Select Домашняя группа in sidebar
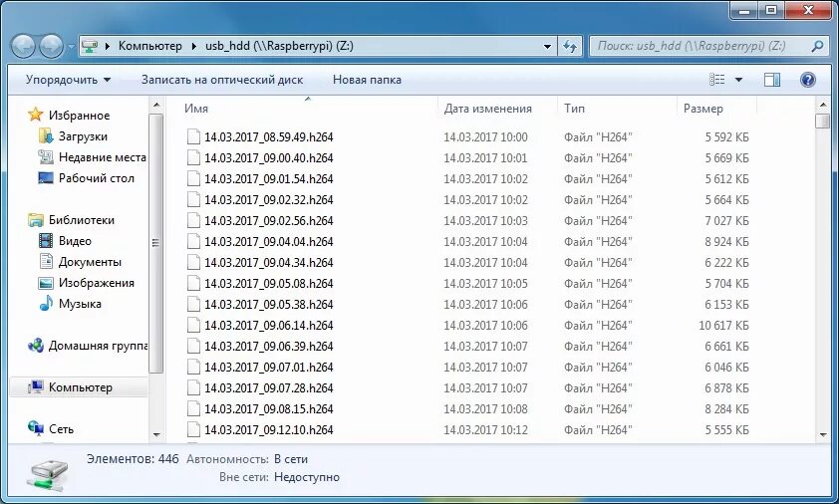Image resolution: width=839 pixels, height=504 pixels. tap(98, 346)
